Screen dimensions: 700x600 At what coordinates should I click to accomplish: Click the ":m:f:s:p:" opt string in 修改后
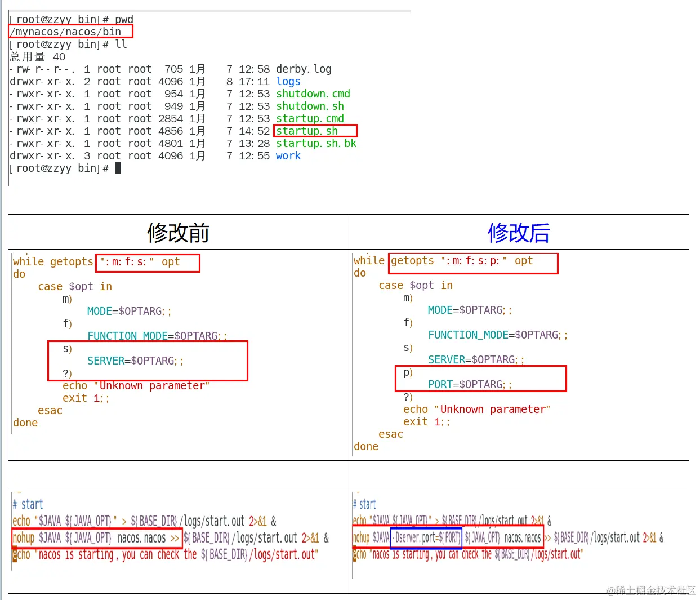[487, 261]
